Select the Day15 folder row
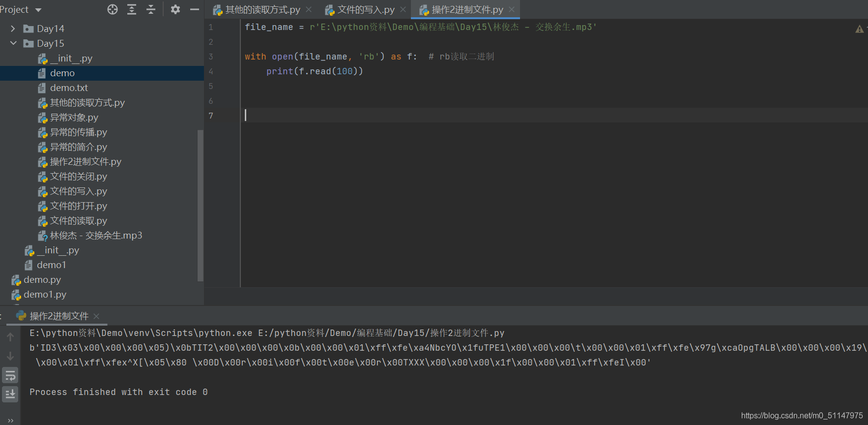This screenshot has height=425, width=868. pyautogui.click(x=102, y=43)
